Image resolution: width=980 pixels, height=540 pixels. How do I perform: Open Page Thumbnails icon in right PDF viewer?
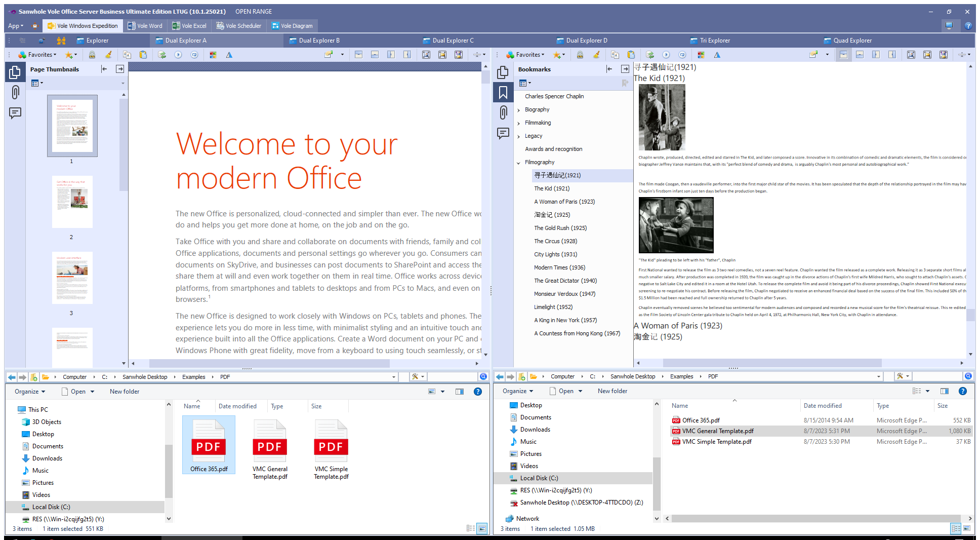(503, 72)
